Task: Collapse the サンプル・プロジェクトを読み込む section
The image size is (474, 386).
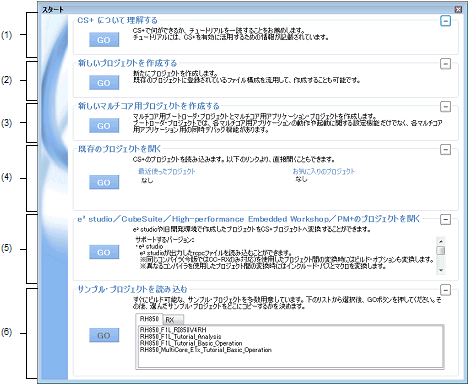Action: point(445,290)
